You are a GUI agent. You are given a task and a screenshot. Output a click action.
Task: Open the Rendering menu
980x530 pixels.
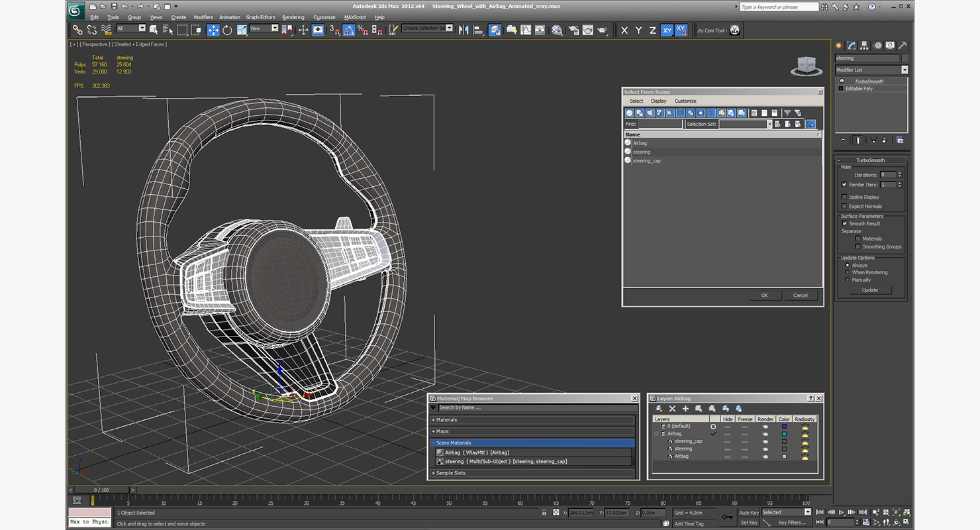[293, 17]
